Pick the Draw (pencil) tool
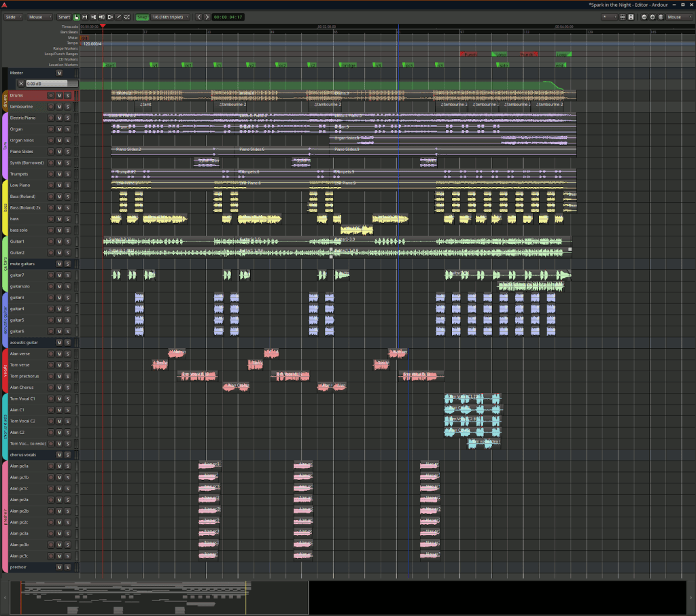 pyautogui.click(x=119, y=17)
